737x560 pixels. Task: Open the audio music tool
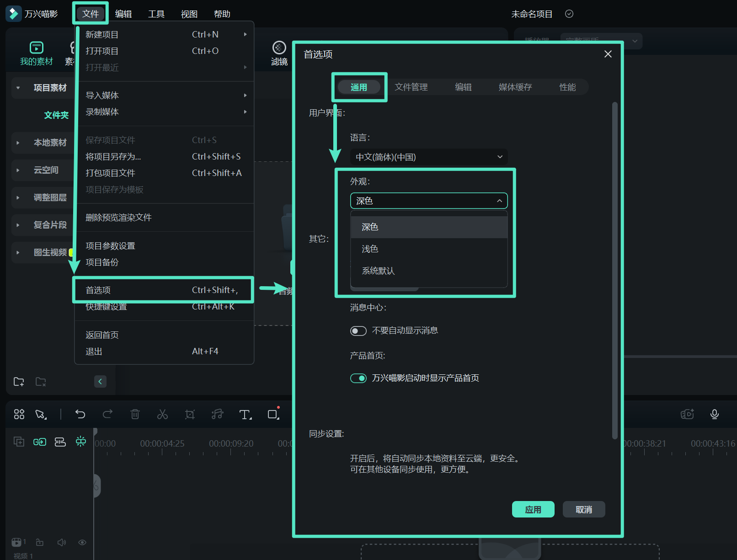(217, 414)
